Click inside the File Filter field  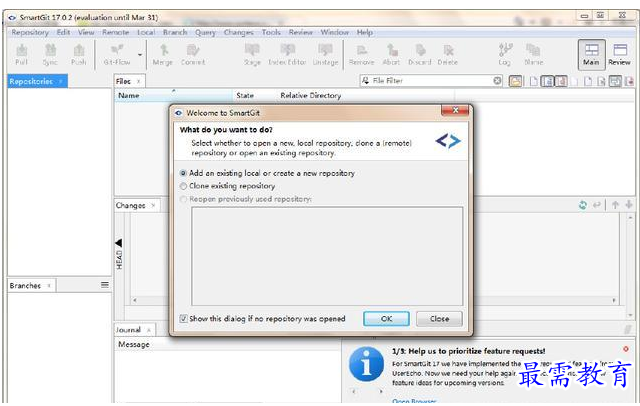(431, 80)
